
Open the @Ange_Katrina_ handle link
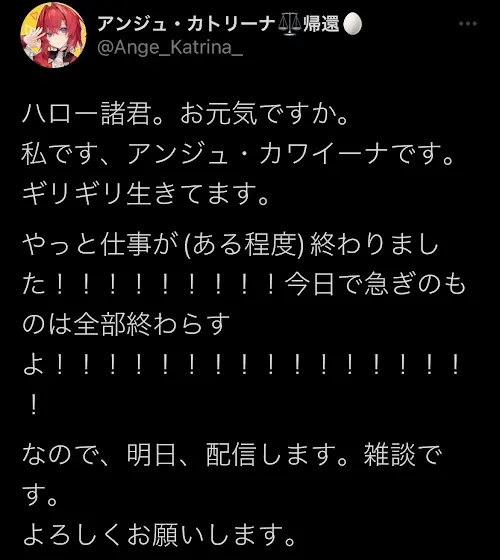(170, 48)
